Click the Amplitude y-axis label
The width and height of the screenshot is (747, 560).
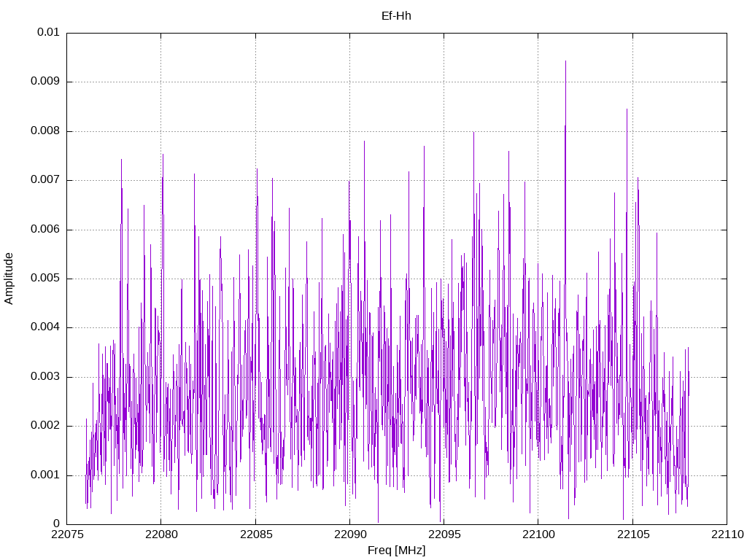pos(9,279)
